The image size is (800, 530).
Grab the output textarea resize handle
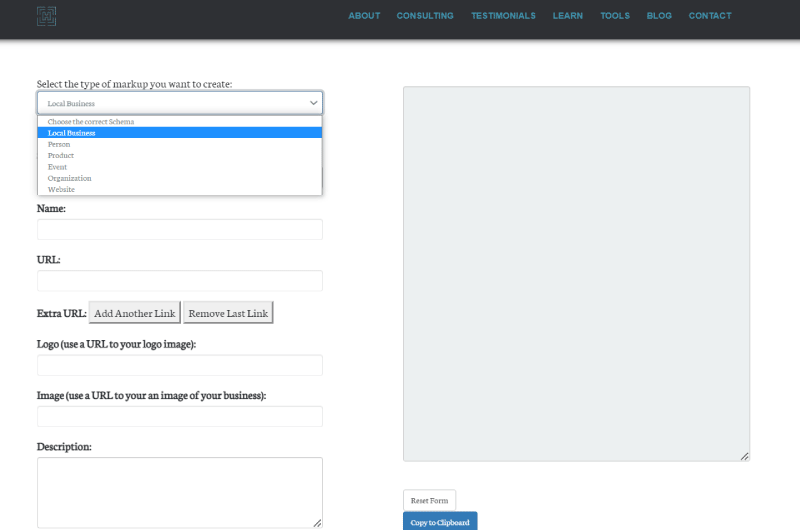point(744,456)
